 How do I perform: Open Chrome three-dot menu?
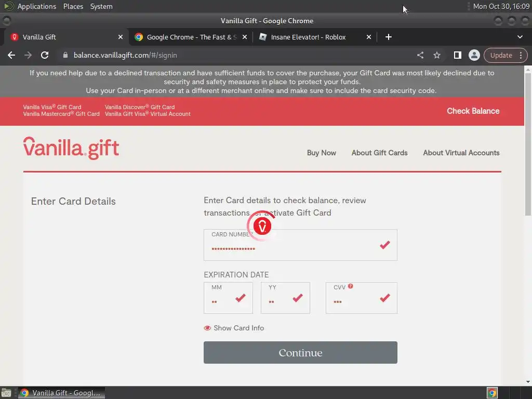pyautogui.click(x=521, y=55)
